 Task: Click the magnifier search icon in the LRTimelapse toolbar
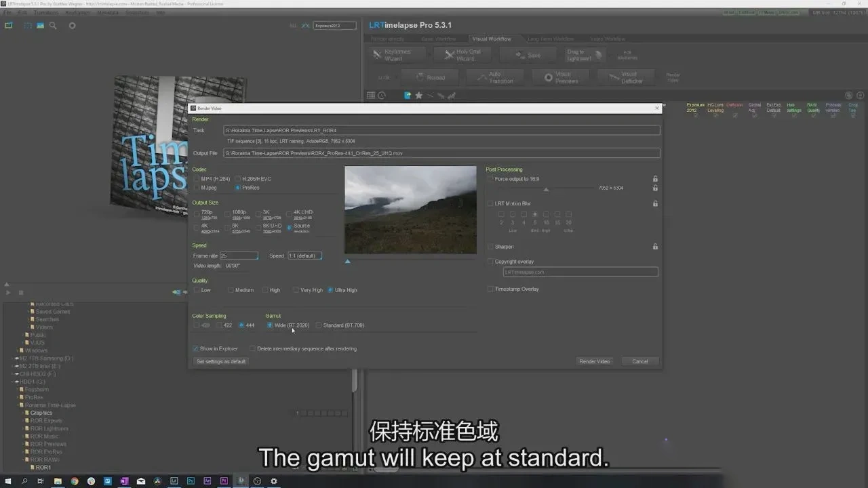53,26
